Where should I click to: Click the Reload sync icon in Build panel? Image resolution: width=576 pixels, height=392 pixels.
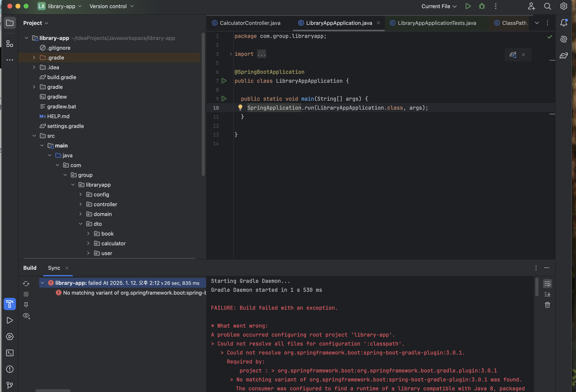tap(26, 283)
